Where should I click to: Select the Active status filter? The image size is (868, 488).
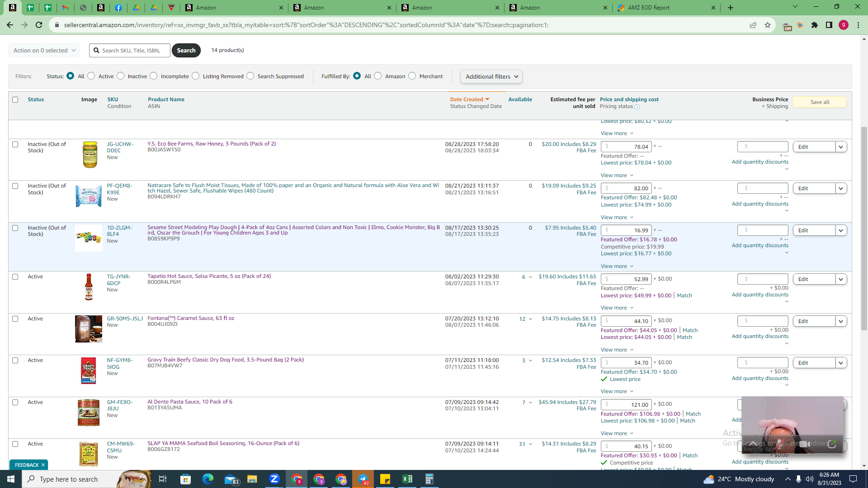(91, 76)
